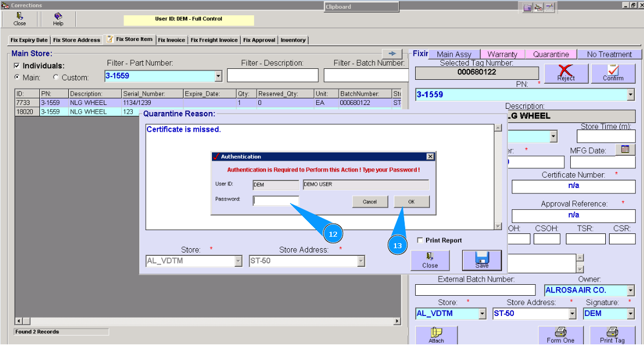Viewport: 644px width, 346px height.
Task: Switch to Fix Expiry Date tab
Action: pyautogui.click(x=29, y=40)
